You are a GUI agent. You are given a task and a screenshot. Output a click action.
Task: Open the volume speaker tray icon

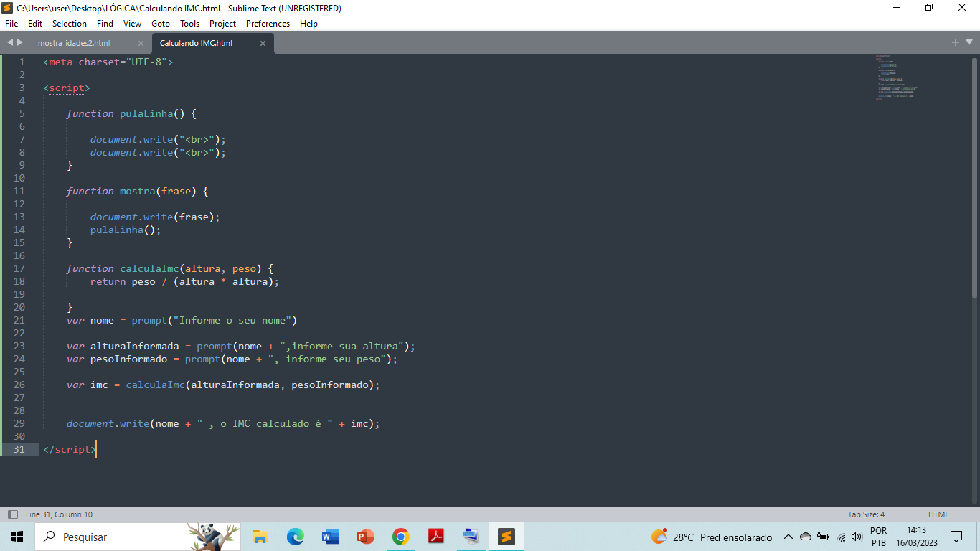856,537
